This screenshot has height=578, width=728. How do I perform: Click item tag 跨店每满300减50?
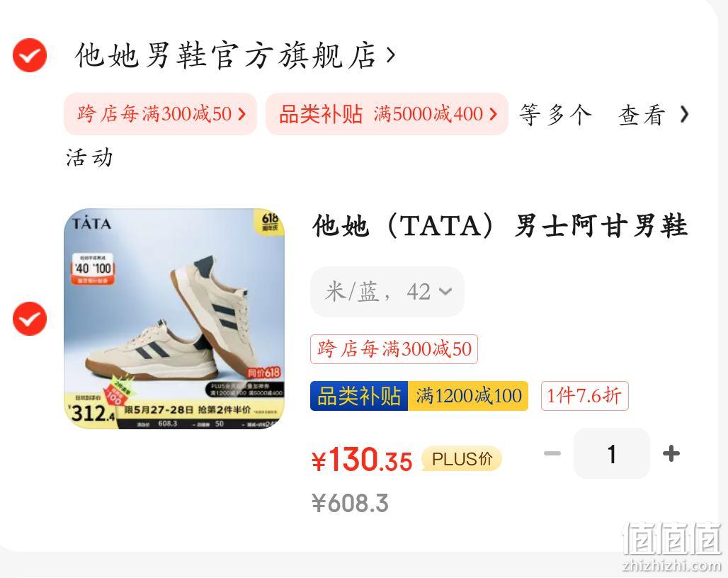point(394,349)
